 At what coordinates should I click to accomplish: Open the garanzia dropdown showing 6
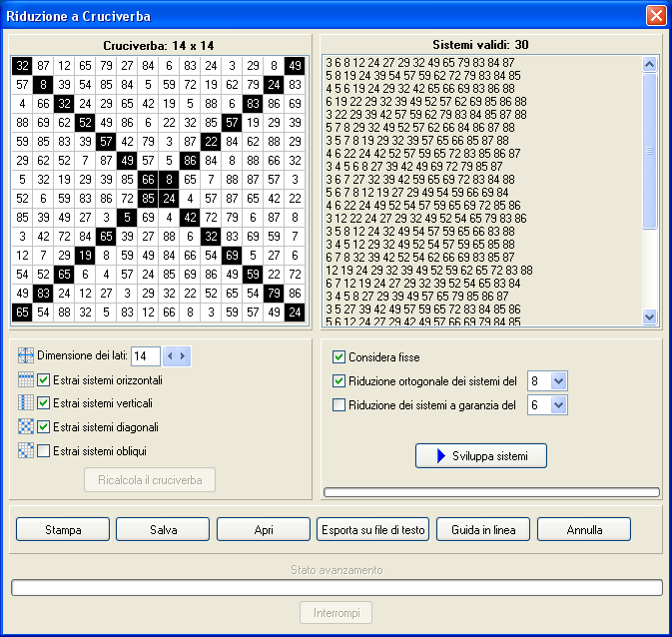pyautogui.click(x=559, y=405)
